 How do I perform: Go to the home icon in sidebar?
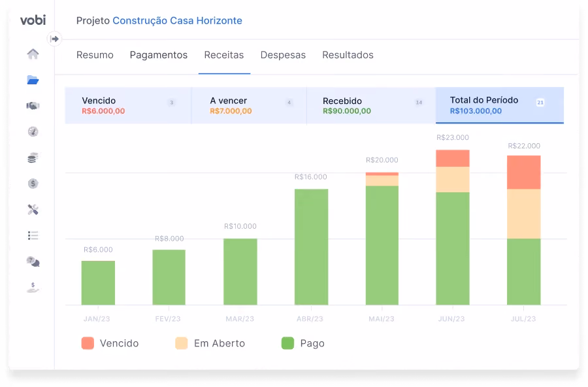33,54
